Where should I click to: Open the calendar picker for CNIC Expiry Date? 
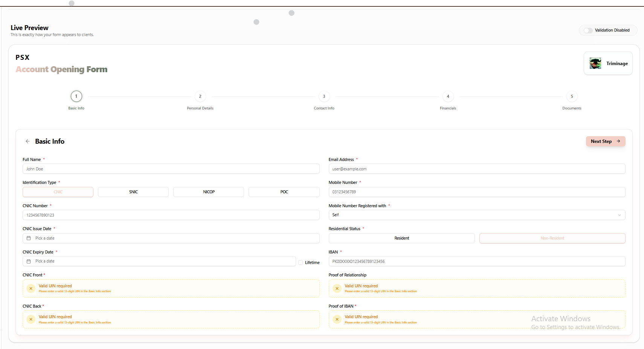click(29, 261)
